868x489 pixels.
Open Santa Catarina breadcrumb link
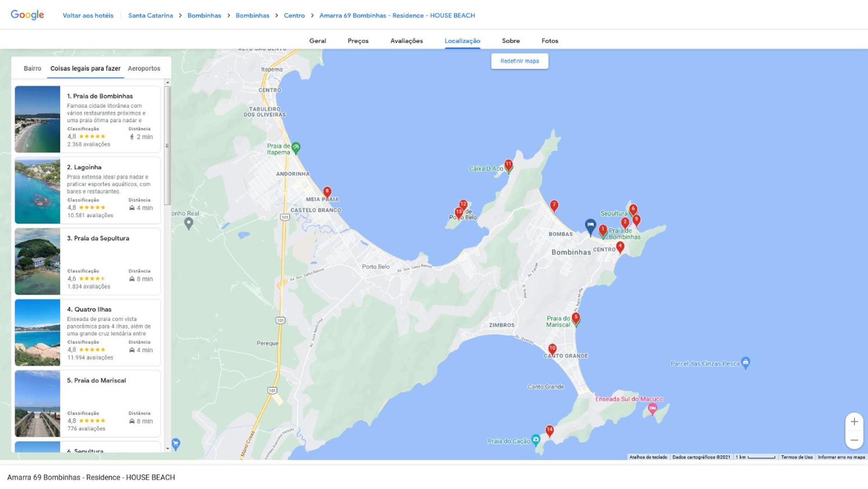pyautogui.click(x=151, y=15)
